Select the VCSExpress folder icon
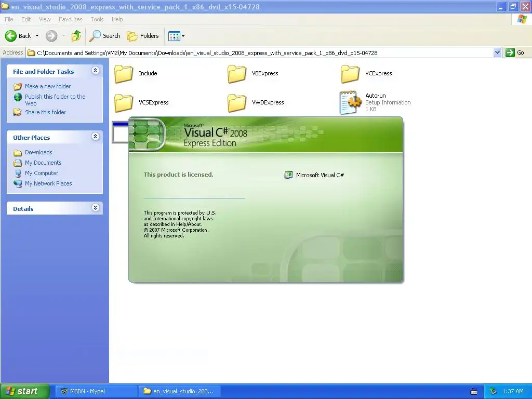The height and width of the screenshot is (399, 532). (124, 103)
